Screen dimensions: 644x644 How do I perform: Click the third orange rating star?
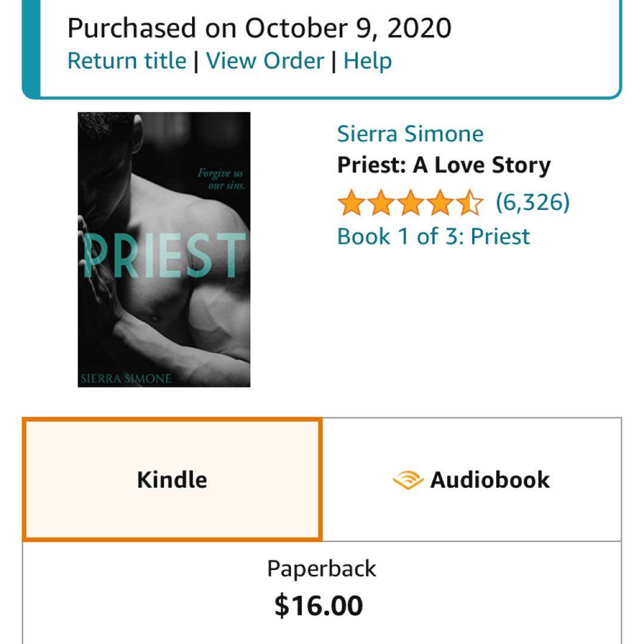click(410, 203)
